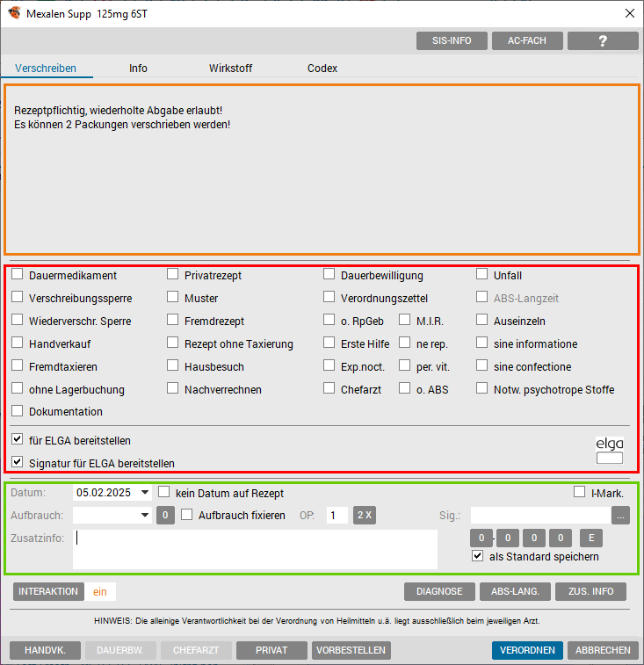Click the VORBESTELLEN button

pyautogui.click(x=351, y=651)
